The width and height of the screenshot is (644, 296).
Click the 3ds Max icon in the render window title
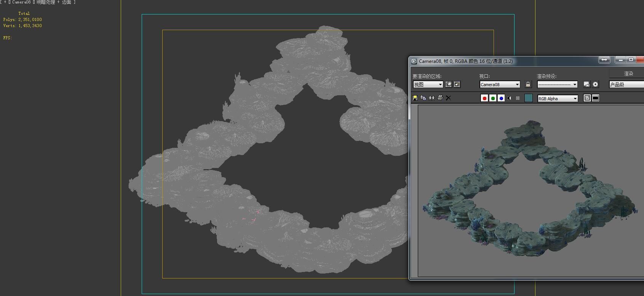point(414,61)
